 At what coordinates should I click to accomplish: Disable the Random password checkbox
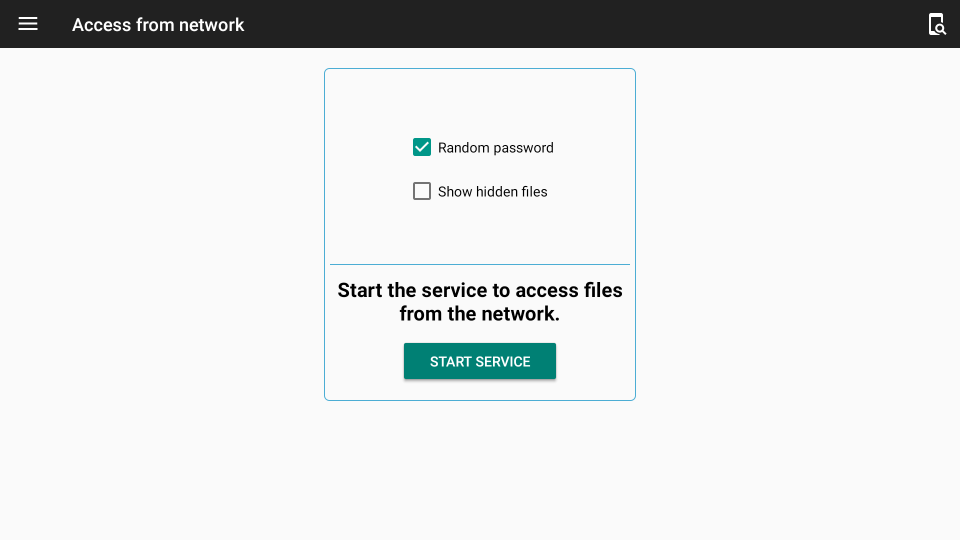tap(422, 148)
